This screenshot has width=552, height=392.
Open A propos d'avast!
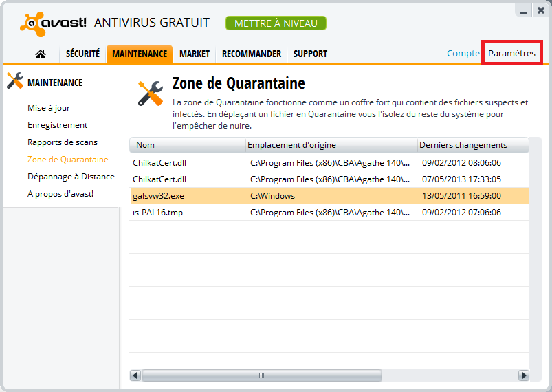pyautogui.click(x=60, y=194)
